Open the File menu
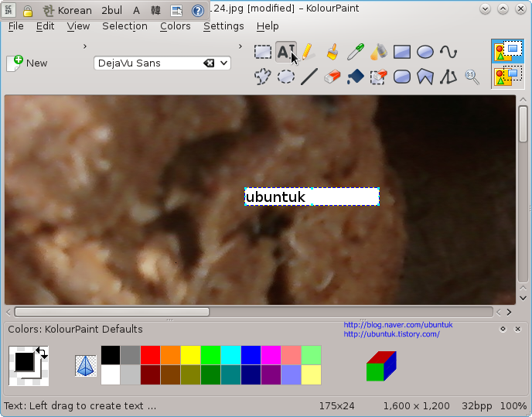 (x=16, y=26)
